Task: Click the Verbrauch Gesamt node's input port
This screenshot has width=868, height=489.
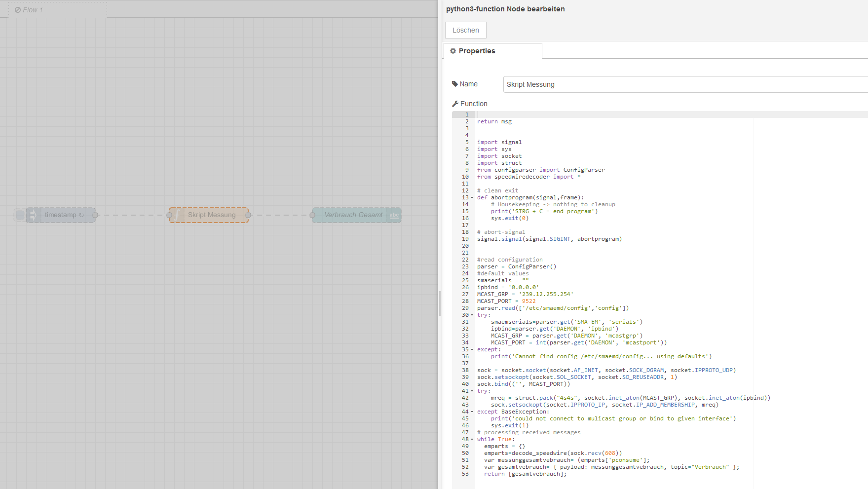Action: point(312,215)
